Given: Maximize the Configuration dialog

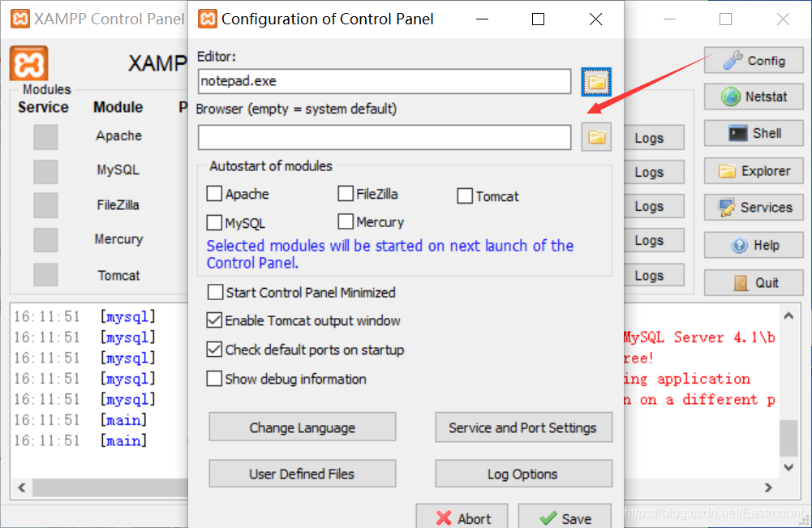Looking at the screenshot, I should click(x=539, y=19).
